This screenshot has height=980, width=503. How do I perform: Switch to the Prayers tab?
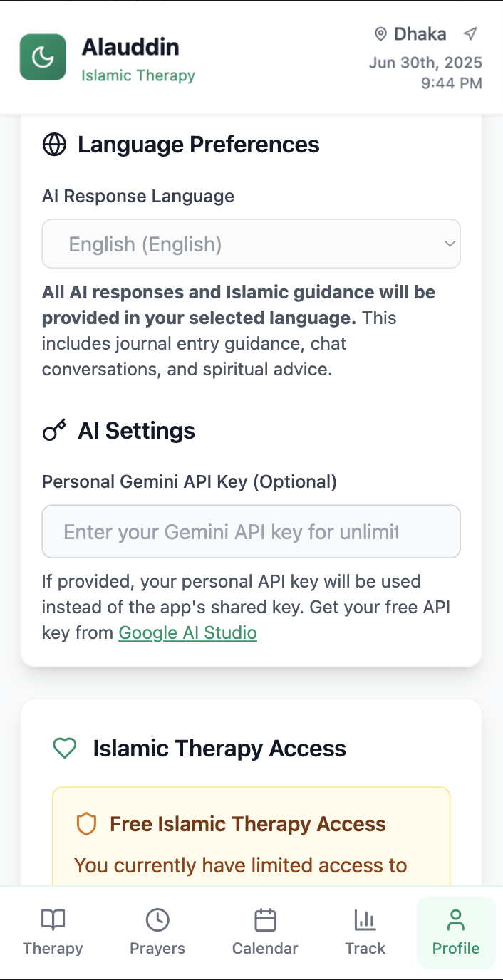click(157, 932)
